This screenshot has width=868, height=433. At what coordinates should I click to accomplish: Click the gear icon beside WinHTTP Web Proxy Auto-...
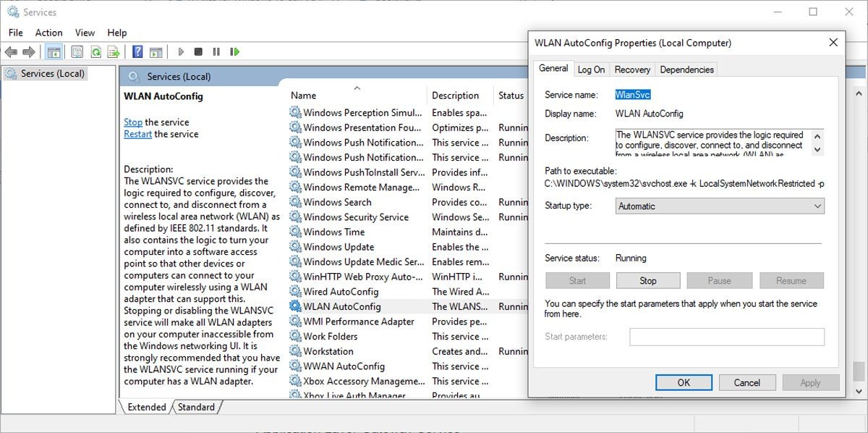[x=295, y=277]
